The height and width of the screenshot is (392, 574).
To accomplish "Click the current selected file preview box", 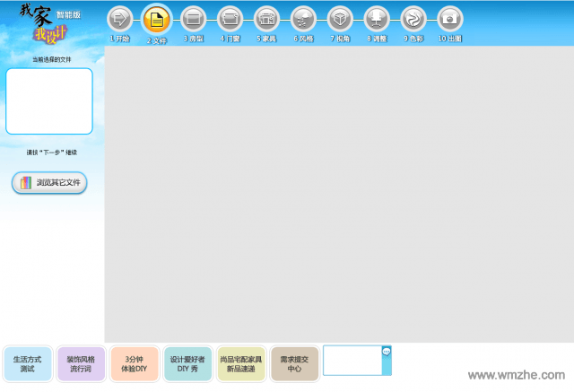I will [x=49, y=101].
